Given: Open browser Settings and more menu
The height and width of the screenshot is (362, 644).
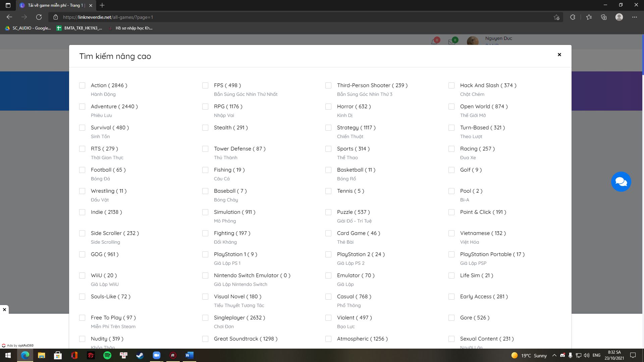Looking at the screenshot, I should pos(634,17).
